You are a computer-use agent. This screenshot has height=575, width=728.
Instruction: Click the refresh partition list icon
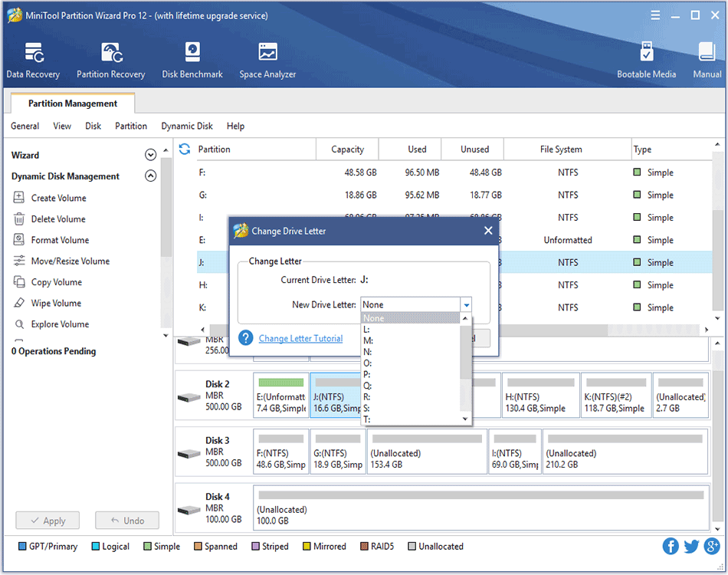point(185,149)
